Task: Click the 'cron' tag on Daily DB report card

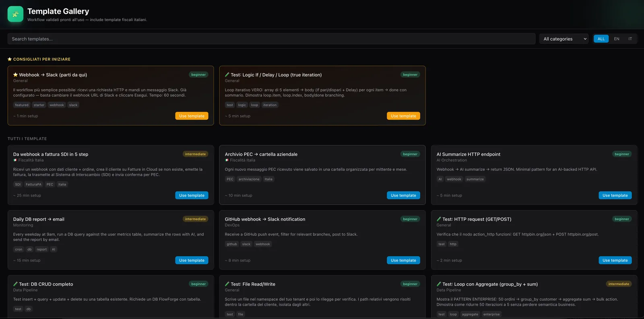Action: coord(19,249)
